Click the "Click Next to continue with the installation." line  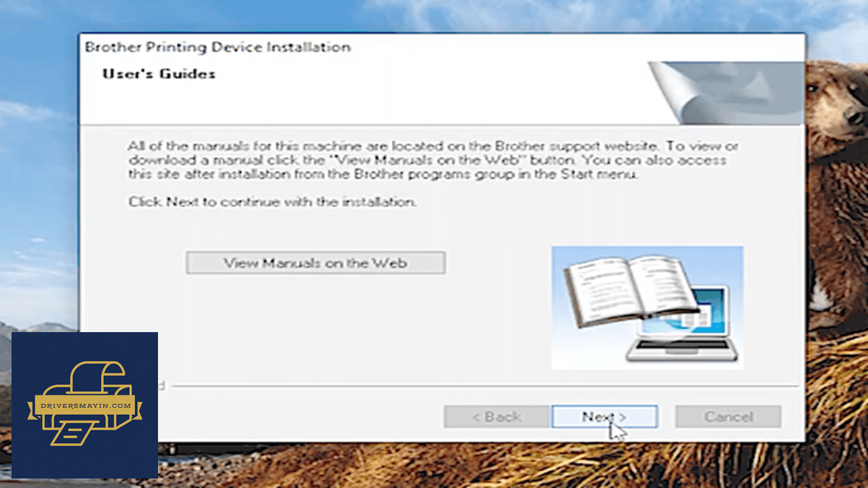(273, 202)
